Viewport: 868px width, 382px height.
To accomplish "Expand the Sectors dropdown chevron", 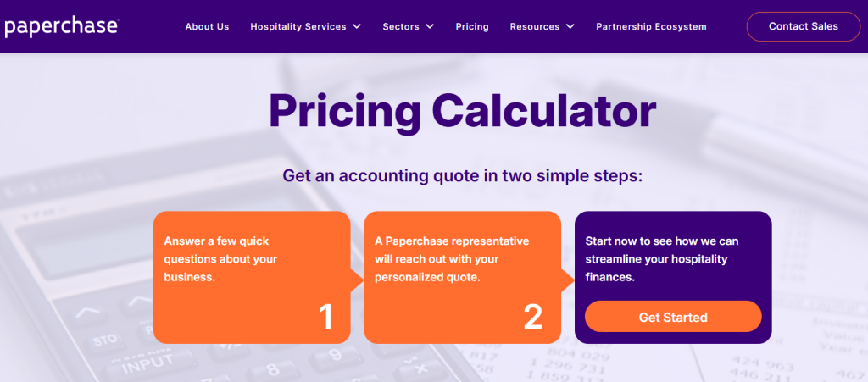I will point(430,26).
